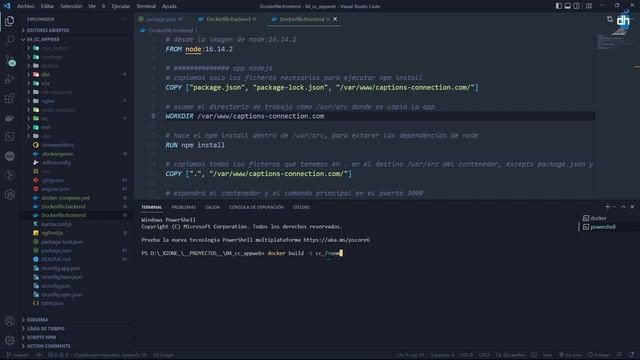The width and height of the screenshot is (640, 360).
Task: Expand the ACTION COMMENTS section
Action: pyautogui.click(x=48, y=346)
